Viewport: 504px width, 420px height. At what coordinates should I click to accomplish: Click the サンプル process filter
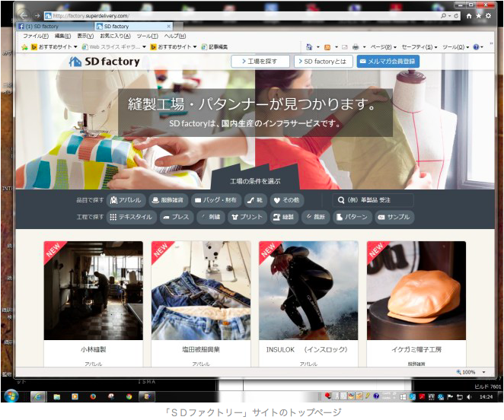393,218
